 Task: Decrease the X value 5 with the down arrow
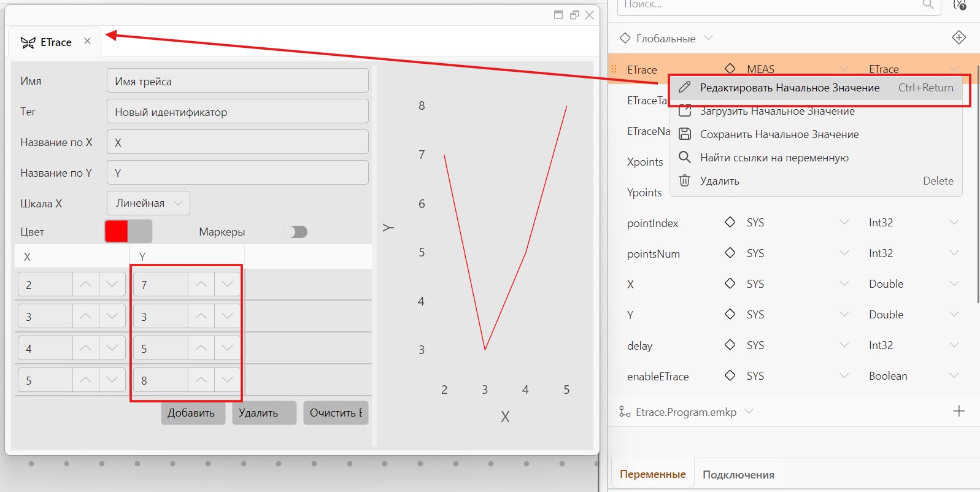point(112,380)
